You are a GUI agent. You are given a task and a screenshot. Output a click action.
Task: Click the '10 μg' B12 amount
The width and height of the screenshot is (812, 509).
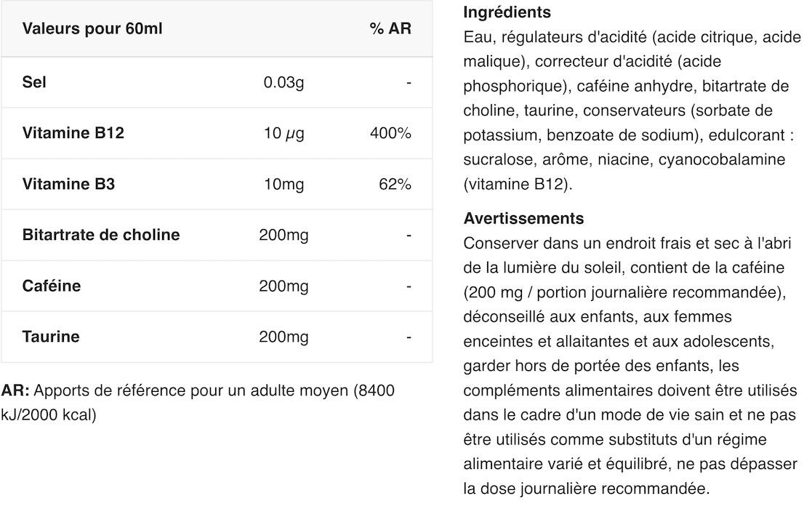pos(284,133)
